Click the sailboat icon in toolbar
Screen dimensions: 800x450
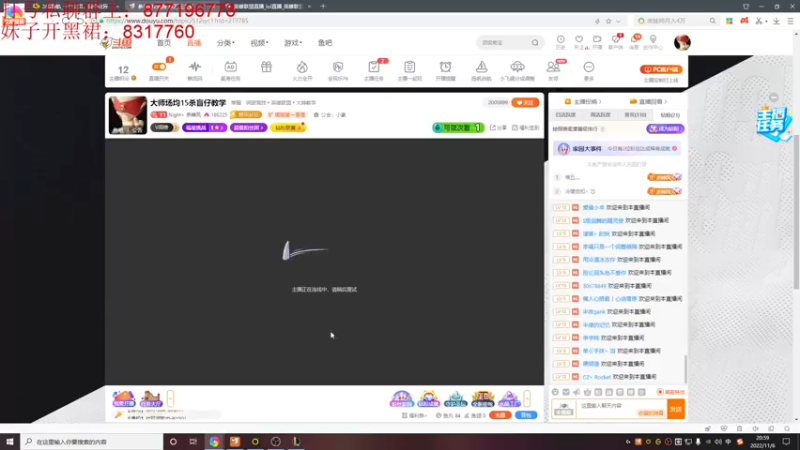pos(481,67)
